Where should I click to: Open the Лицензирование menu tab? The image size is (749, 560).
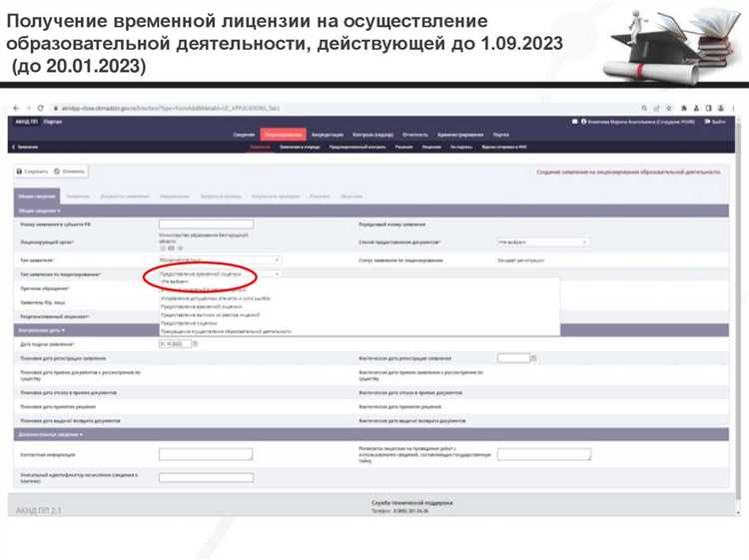[284, 134]
